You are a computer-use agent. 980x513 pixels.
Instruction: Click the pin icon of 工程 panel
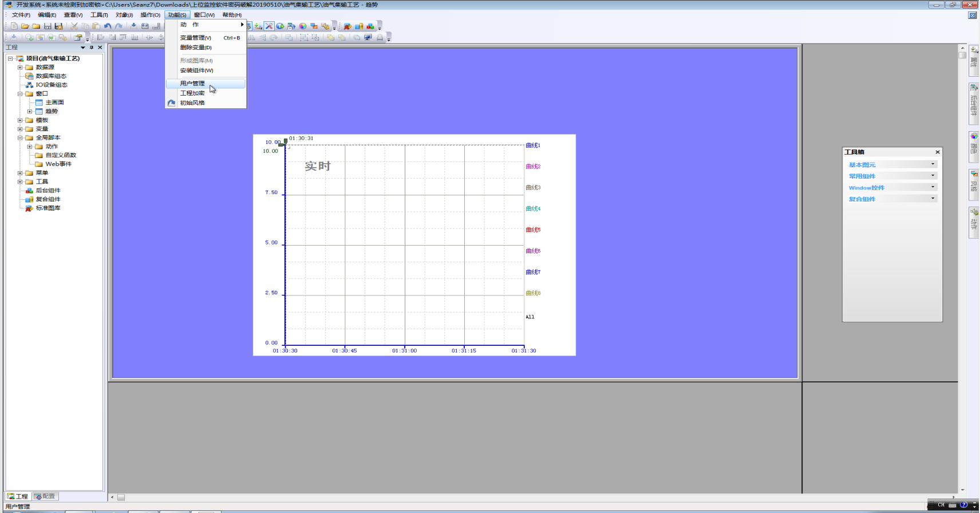(x=92, y=48)
